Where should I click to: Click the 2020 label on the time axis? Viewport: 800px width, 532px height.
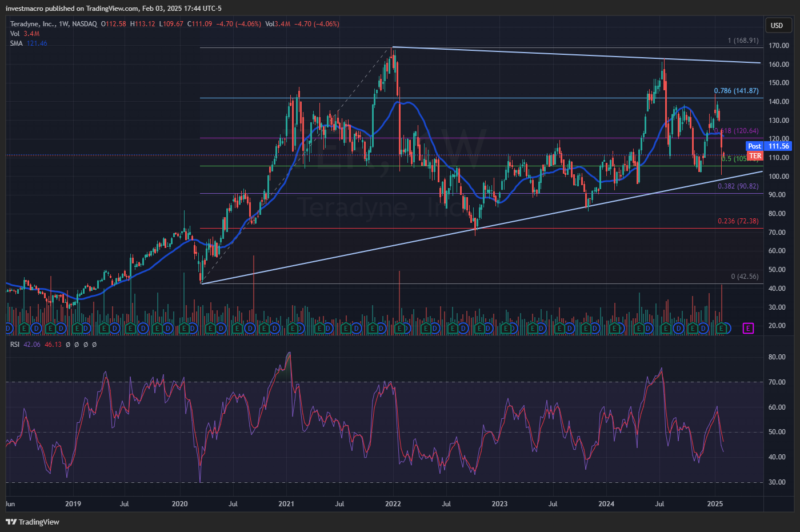(x=180, y=504)
